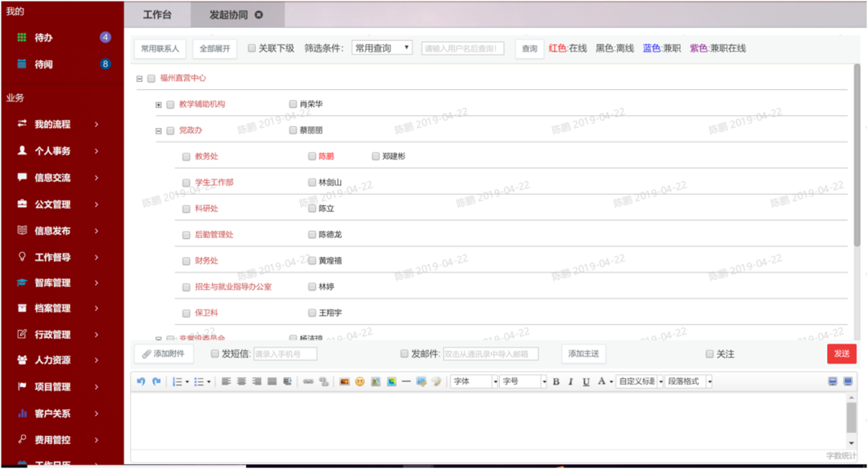Viewport: 868px width, 469px height.
Task: Insert horizontal line in editor
Action: click(x=407, y=381)
